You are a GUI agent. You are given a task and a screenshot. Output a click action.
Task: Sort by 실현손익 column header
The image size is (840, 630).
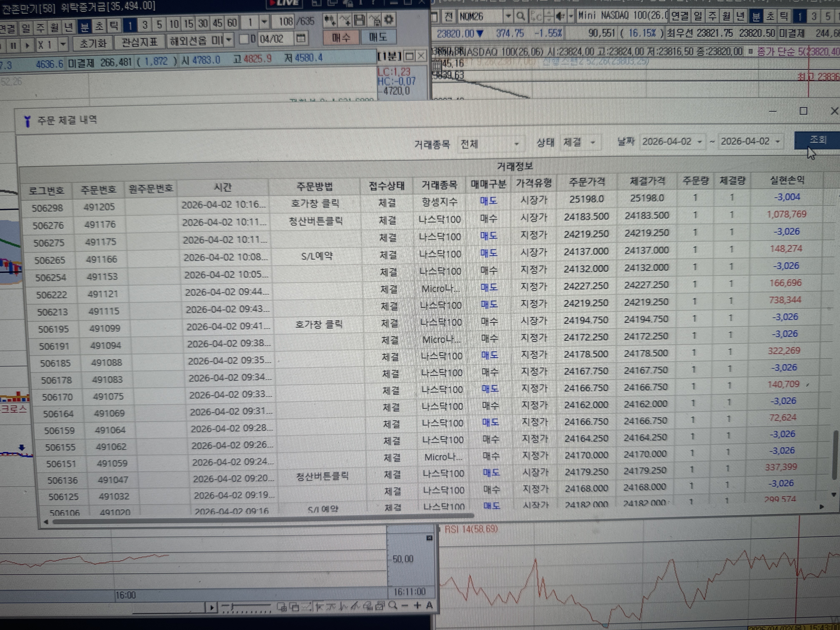pyautogui.click(x=787, y=180)
